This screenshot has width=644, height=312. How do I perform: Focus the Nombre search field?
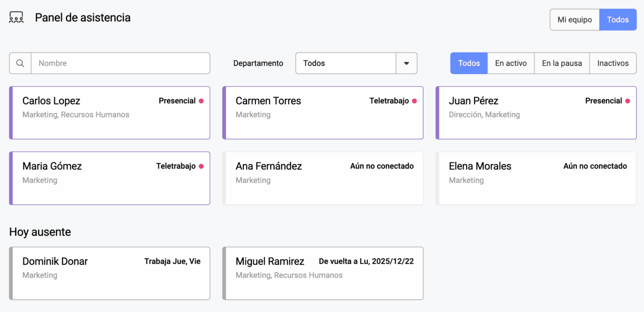tap(120, 64)
